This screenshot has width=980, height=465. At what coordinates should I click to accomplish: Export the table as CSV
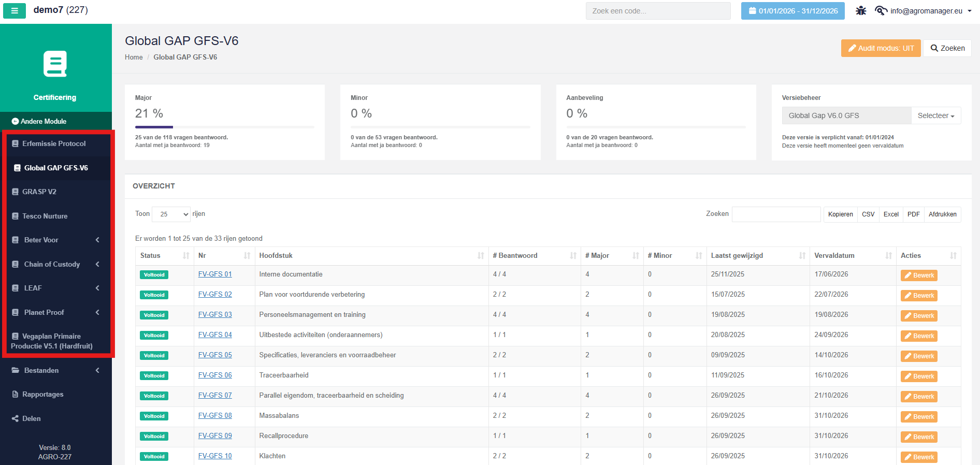[868, 214]
